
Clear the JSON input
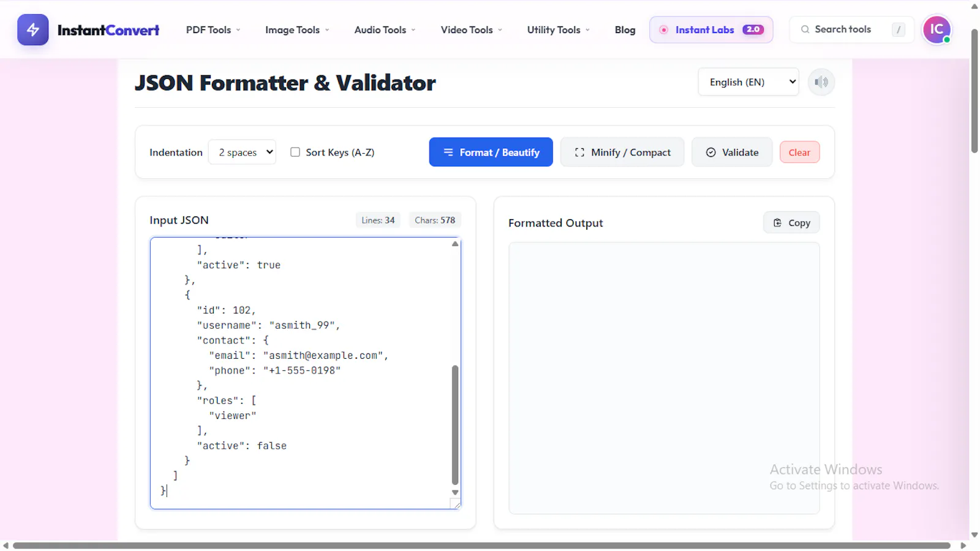[799, 152]
